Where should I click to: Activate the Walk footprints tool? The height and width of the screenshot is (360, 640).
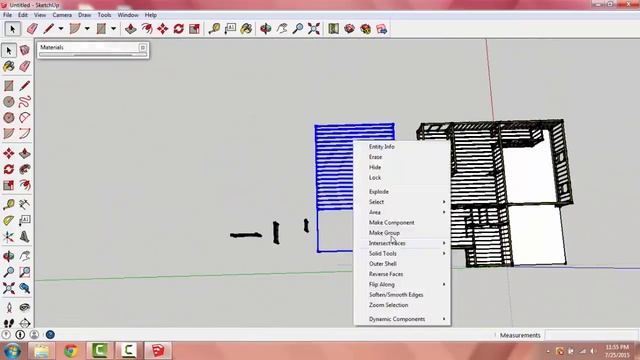tap(9, 323)
